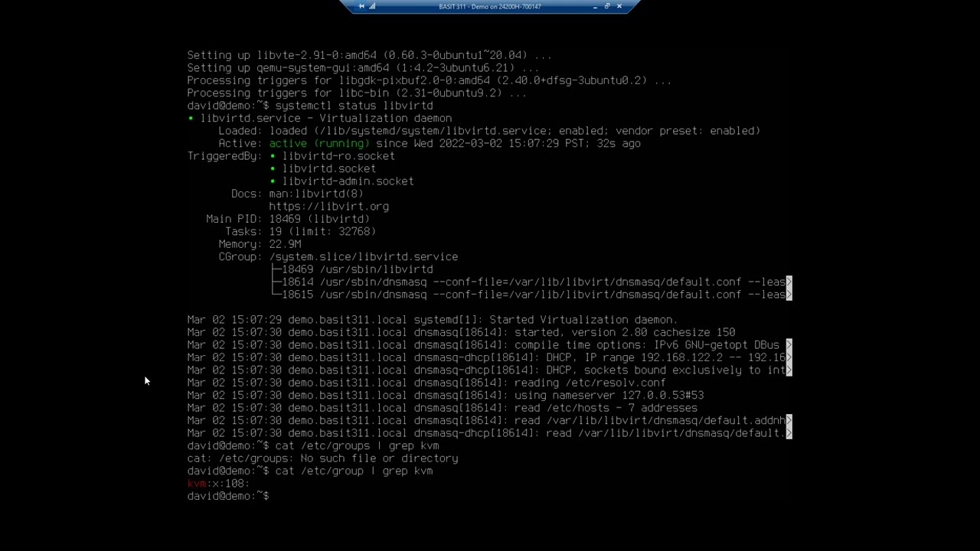
Task: Click 'cat /etc/groups | grep kvm' command
Action: tap(357, 445)
